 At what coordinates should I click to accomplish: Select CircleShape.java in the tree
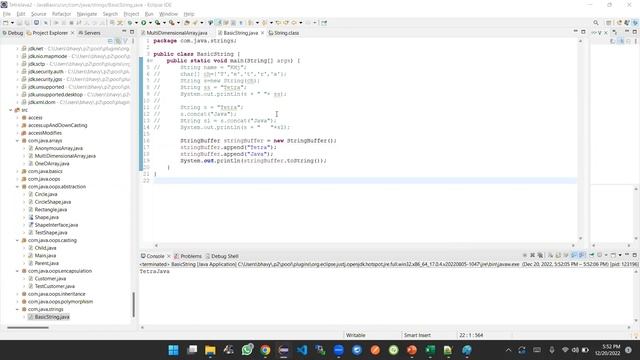coord(53,202)
